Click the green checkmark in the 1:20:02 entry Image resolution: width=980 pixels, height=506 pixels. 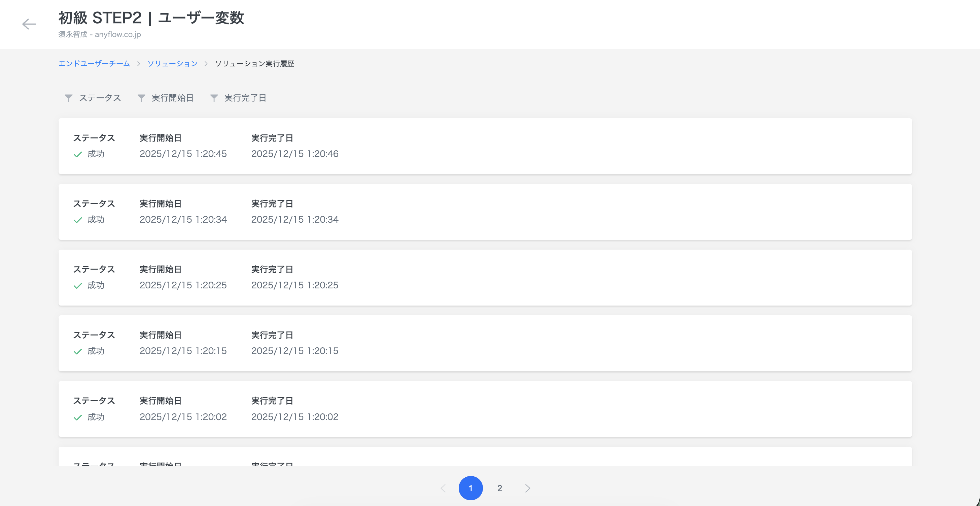click(x=78, y=417)
